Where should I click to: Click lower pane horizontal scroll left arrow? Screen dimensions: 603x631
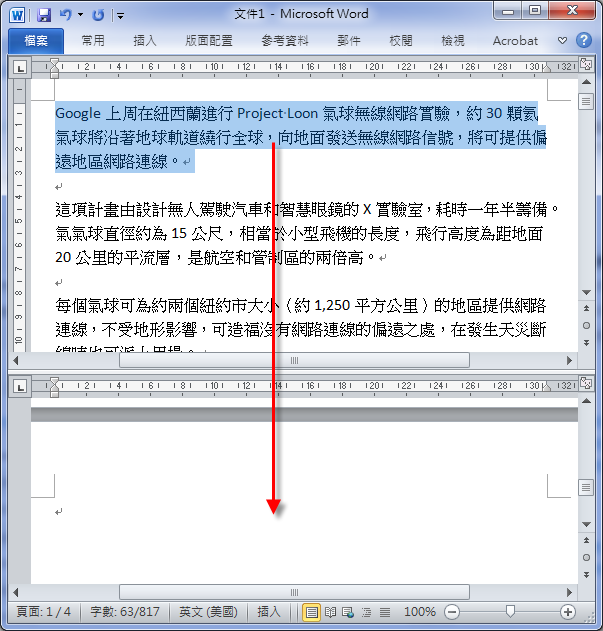point(16,592)
